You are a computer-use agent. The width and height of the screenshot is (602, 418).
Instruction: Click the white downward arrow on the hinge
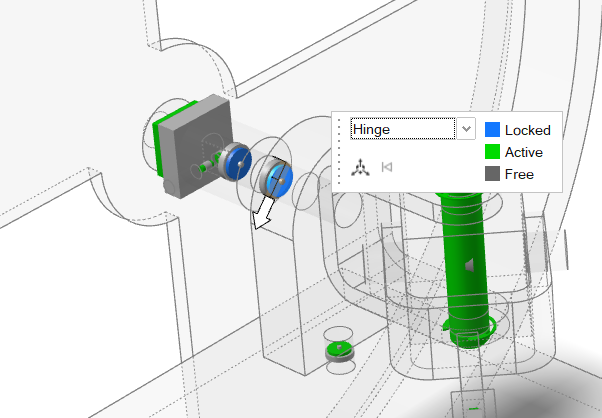(x=265, y=212)
